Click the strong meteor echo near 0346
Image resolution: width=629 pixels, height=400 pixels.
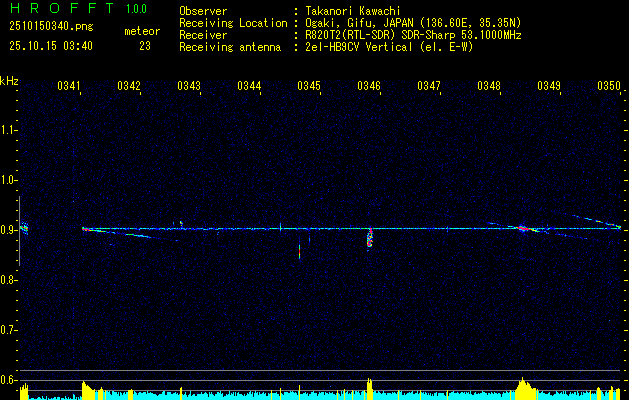[x=370, y=238]
